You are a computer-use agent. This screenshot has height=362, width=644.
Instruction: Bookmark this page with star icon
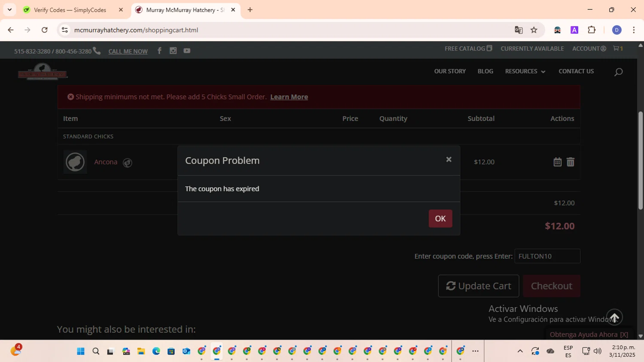click(534, 30)
